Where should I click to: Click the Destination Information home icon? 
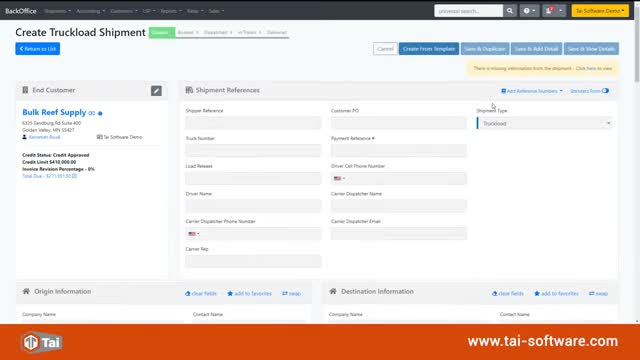click(x=333, y=291)
